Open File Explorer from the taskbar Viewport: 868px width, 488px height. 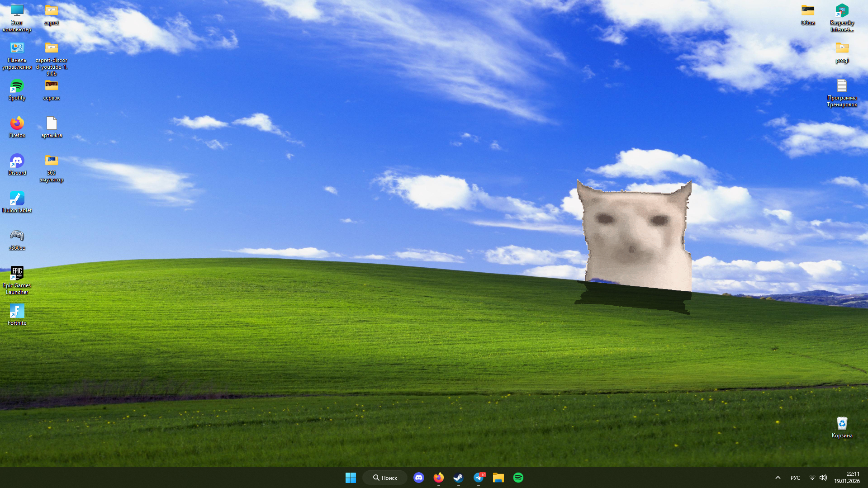pyautogui.click(x=498, y=478)
